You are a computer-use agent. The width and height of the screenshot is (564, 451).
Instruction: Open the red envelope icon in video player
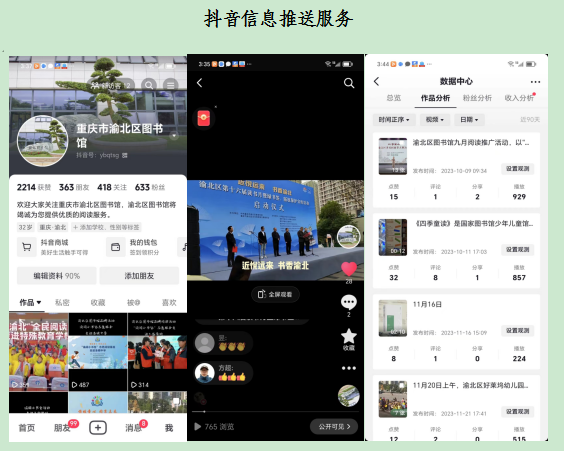coord(204,118)
